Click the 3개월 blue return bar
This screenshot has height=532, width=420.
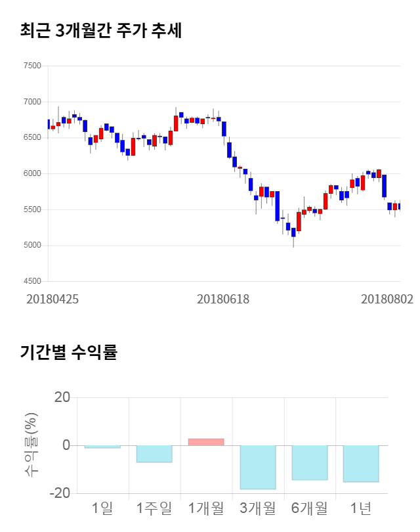tap(258, 467)
